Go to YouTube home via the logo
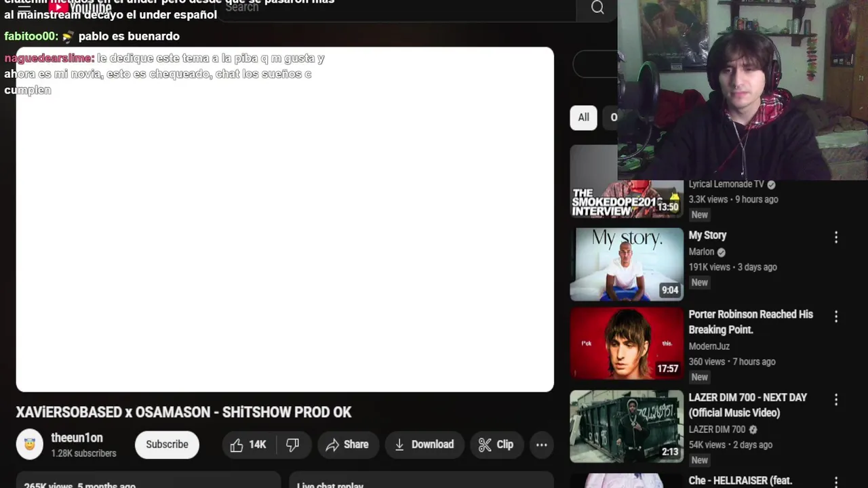This screenshot has width=868, height=488. pos(80,7)
